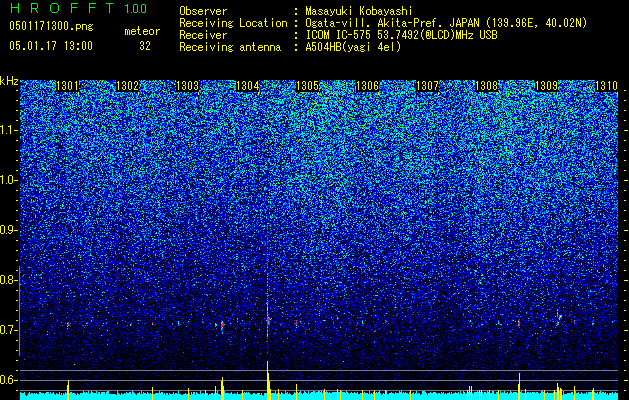629x400 pixels.
Task: Click the 1306 time marker
Action: 367,86
